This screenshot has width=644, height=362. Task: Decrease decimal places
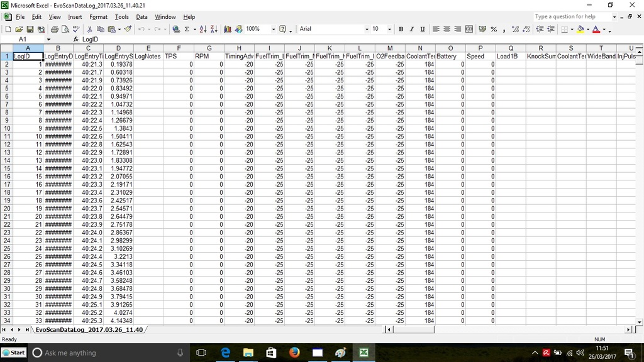526,29
